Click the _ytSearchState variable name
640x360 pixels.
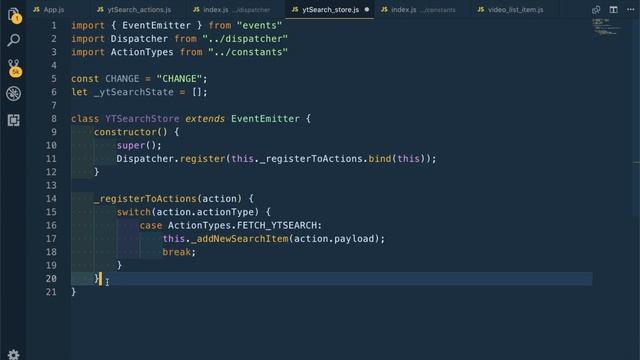[133, 92]
